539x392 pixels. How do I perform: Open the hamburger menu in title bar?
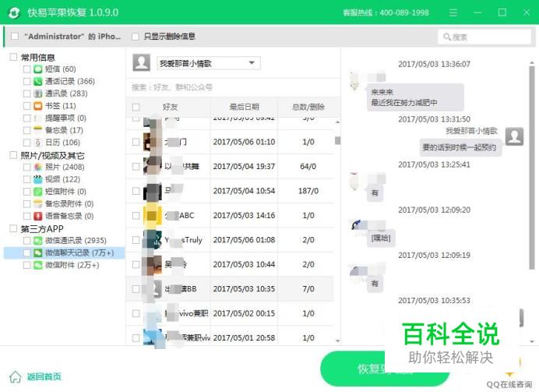click(453, 12)
